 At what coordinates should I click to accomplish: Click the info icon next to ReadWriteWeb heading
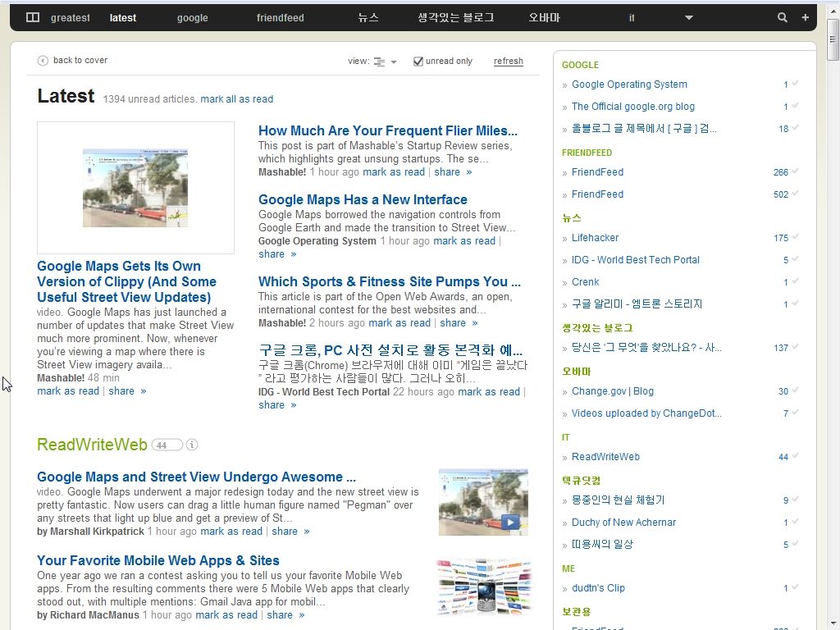[192, 445]
